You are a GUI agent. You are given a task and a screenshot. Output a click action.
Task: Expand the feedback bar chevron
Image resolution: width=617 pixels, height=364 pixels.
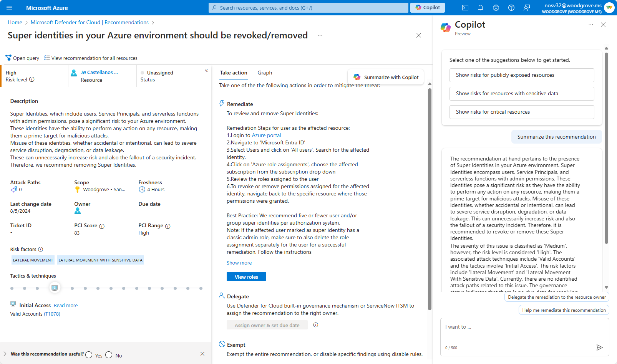5,354
